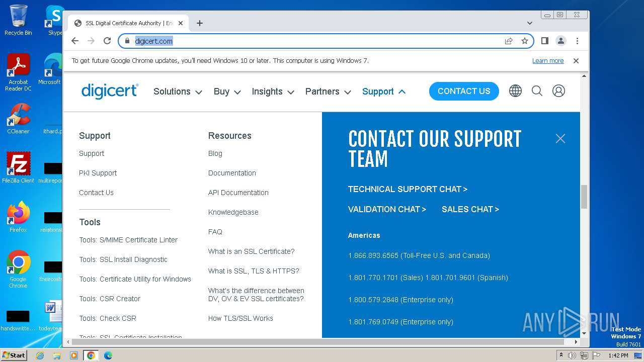The height and width of the screenshot is (362, 644).
Task: Dismiss the Chrome update notification bar
Action: click(576, 61)
